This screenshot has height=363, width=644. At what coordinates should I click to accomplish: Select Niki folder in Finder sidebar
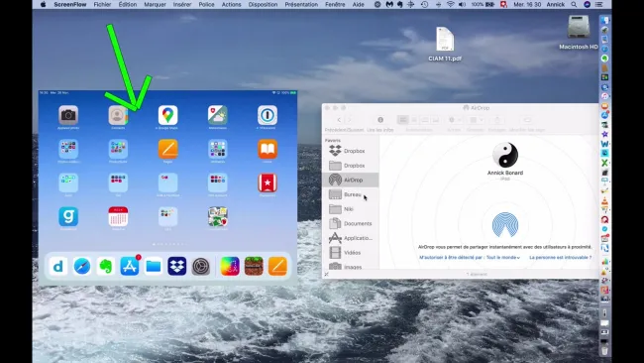350,209
